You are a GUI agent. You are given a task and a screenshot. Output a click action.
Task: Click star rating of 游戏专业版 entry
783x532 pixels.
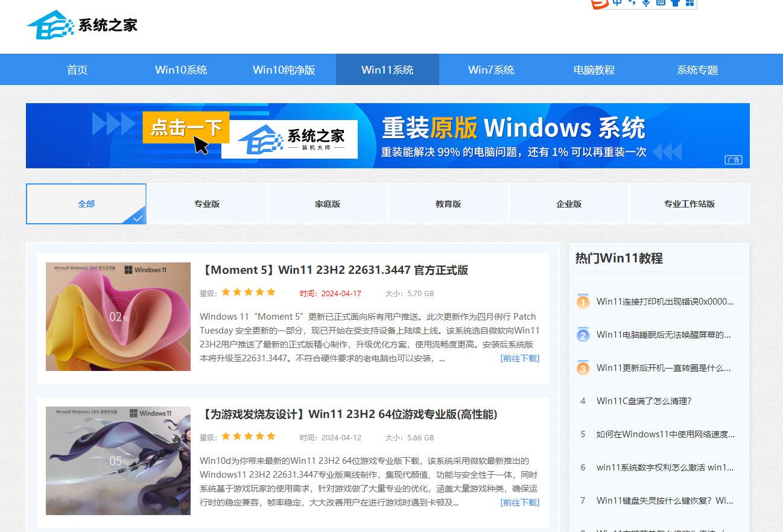click(249, 437)
